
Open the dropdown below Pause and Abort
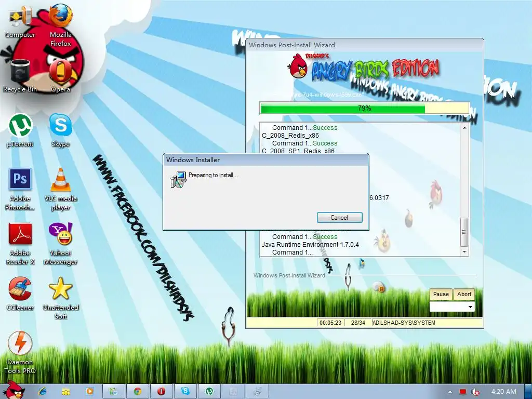click(452, 307)
